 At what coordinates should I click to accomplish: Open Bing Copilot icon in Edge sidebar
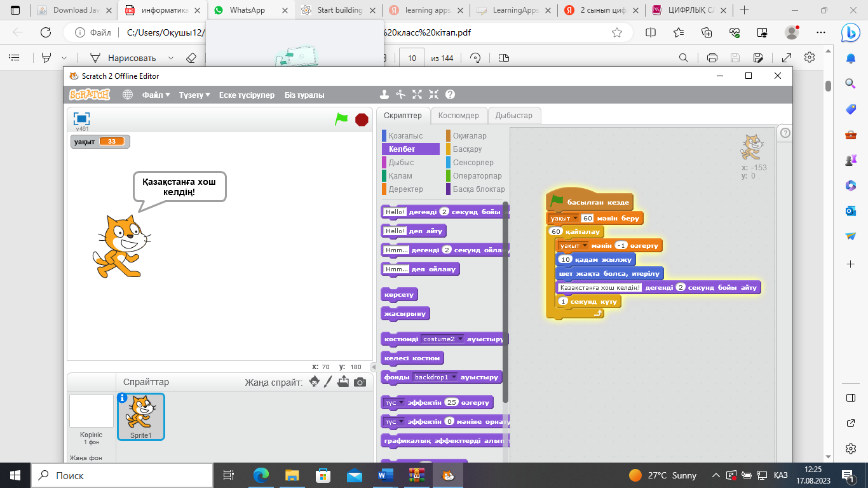[851, 32]
